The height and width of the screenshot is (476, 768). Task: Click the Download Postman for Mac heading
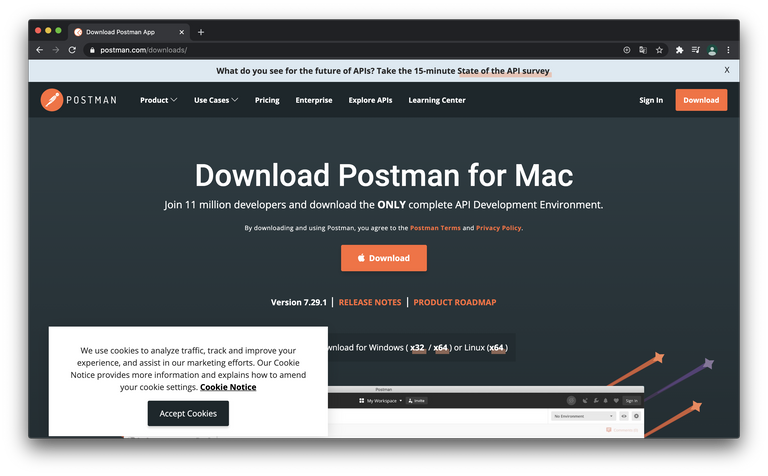coord(384,175)
